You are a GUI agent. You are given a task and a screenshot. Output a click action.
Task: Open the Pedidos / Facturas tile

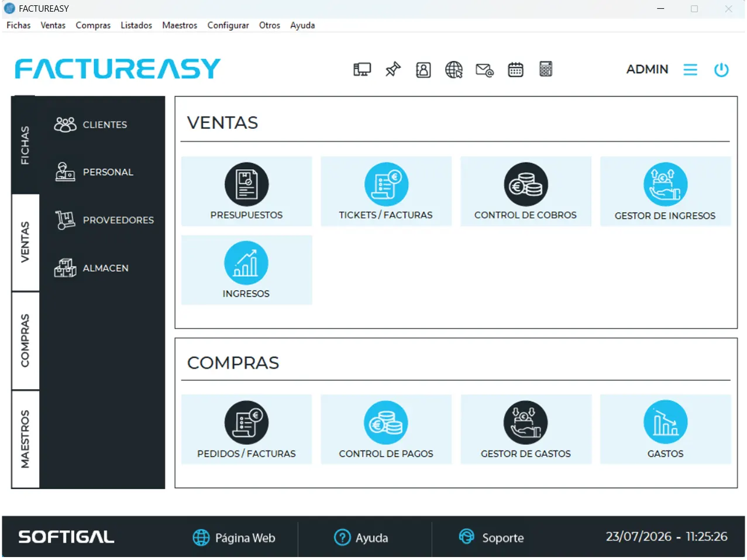click(246, 430)
